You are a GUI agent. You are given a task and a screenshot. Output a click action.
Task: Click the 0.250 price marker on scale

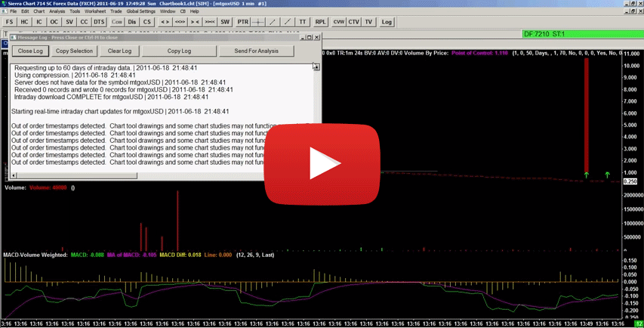click(630, 181)
